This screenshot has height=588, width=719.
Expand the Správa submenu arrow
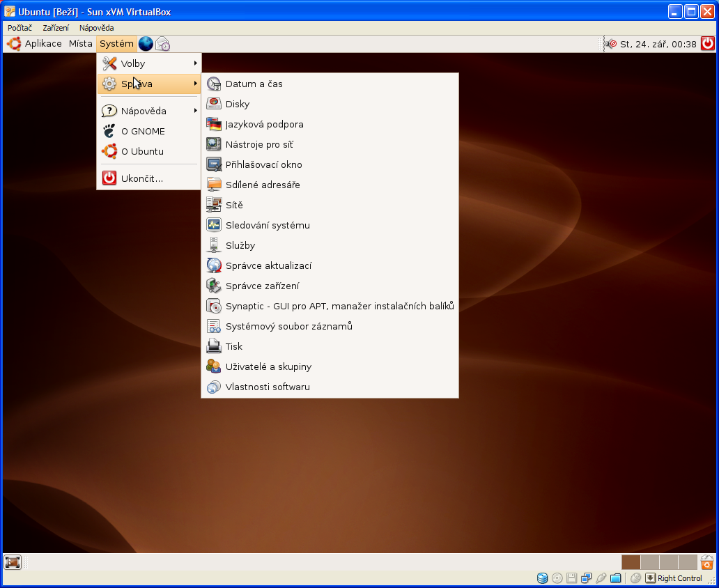click(x=196, y=84)
